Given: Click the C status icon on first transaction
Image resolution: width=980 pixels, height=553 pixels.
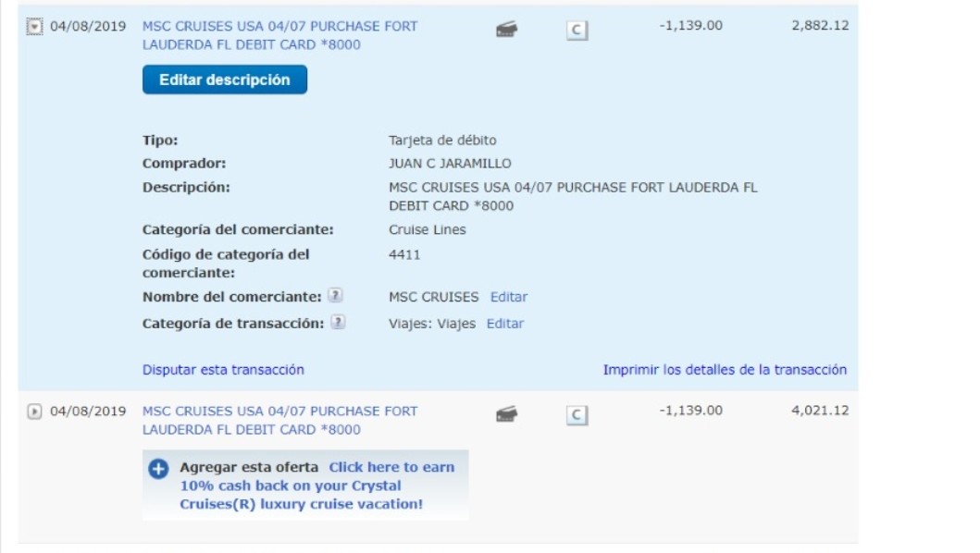Looking at the screenshot, I should (x=577, y=30).
